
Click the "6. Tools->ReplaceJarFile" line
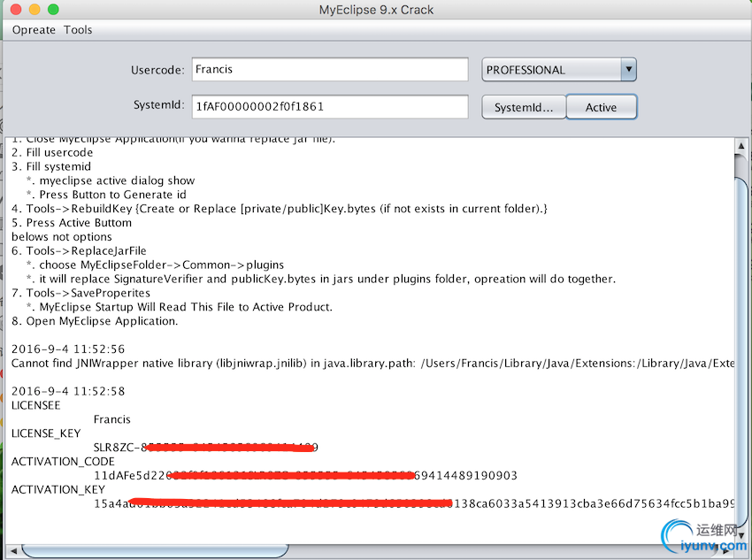coord(79,250)
